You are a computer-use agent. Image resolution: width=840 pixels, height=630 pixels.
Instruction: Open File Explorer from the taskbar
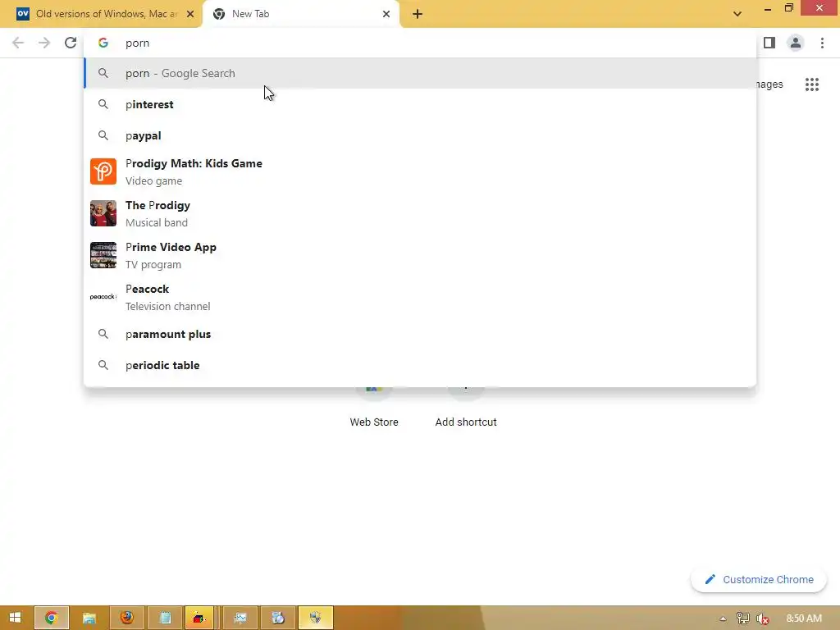[89, 618]
